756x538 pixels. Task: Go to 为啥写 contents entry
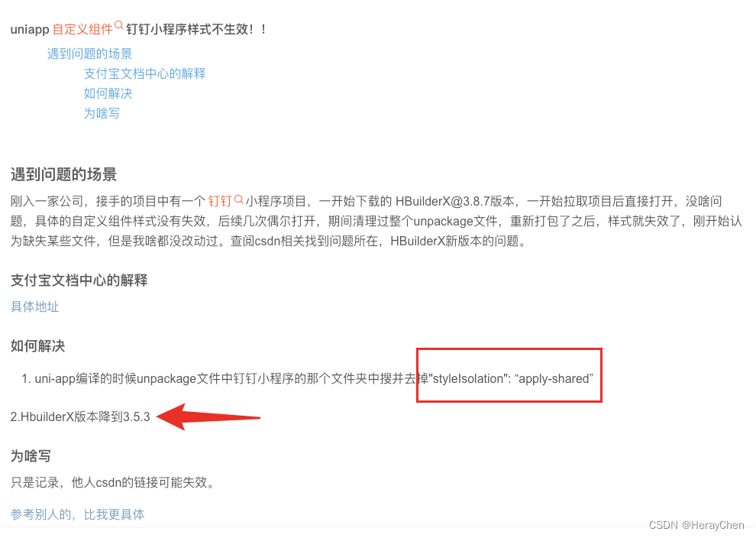coord(102,113)
